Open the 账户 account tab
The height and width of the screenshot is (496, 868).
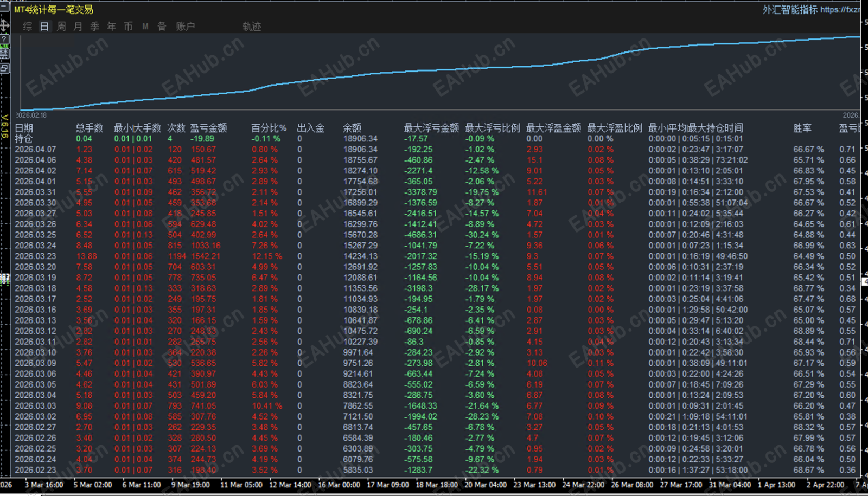click(185, 27)
